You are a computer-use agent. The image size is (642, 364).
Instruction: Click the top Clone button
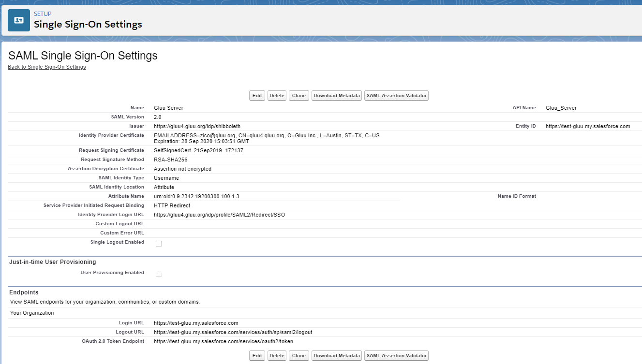299,96
